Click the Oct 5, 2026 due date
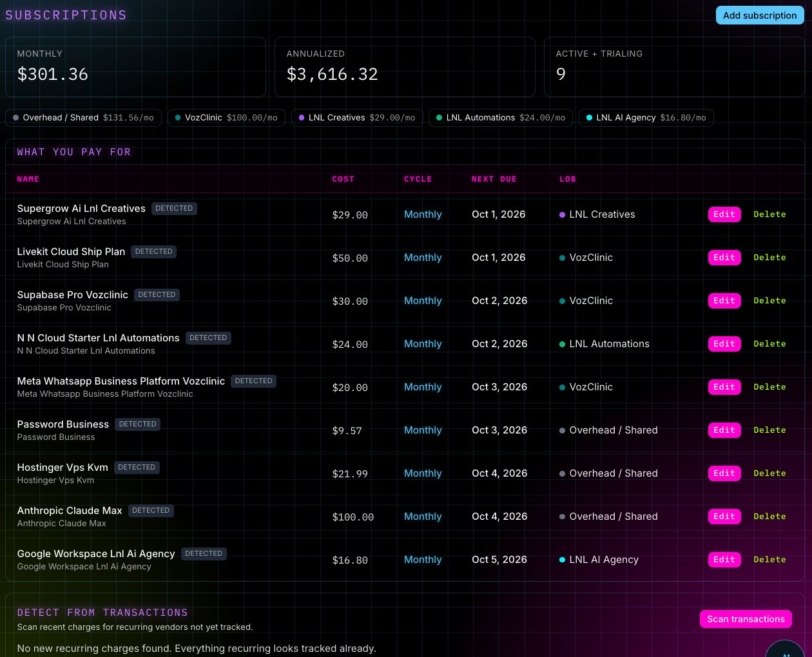 tap(499, 560)
